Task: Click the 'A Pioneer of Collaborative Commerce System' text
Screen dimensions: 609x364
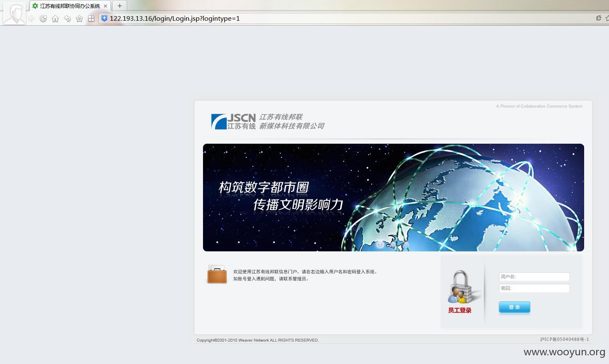Action: click(x=539, y=106)
